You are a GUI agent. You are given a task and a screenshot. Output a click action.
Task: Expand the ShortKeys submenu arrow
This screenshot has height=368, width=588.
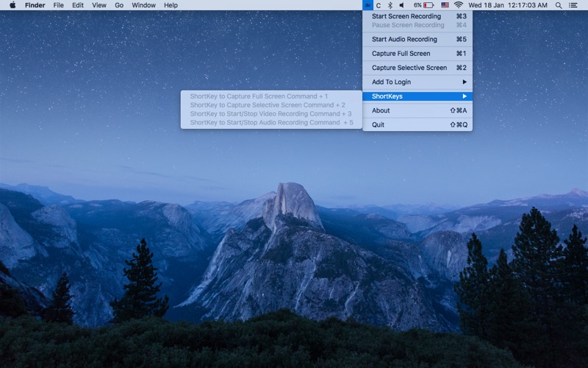[465, 96]
